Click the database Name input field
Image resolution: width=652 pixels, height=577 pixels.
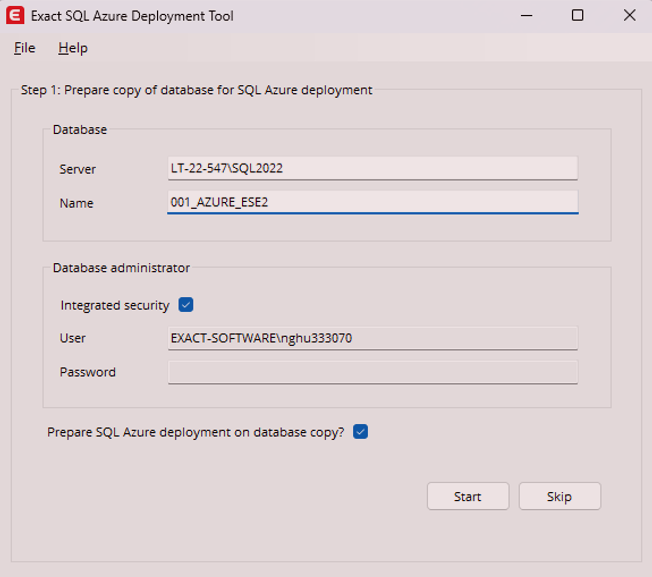[373, 202]
